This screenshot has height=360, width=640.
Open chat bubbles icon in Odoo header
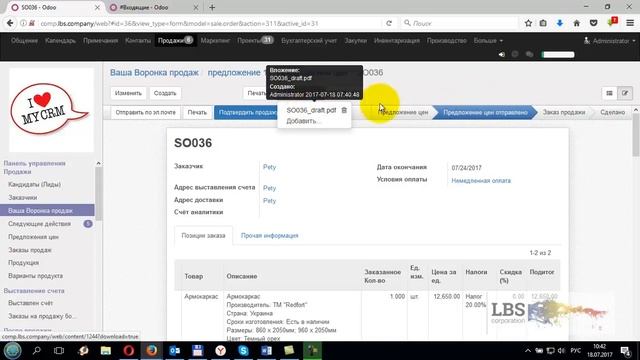point(529,54)
